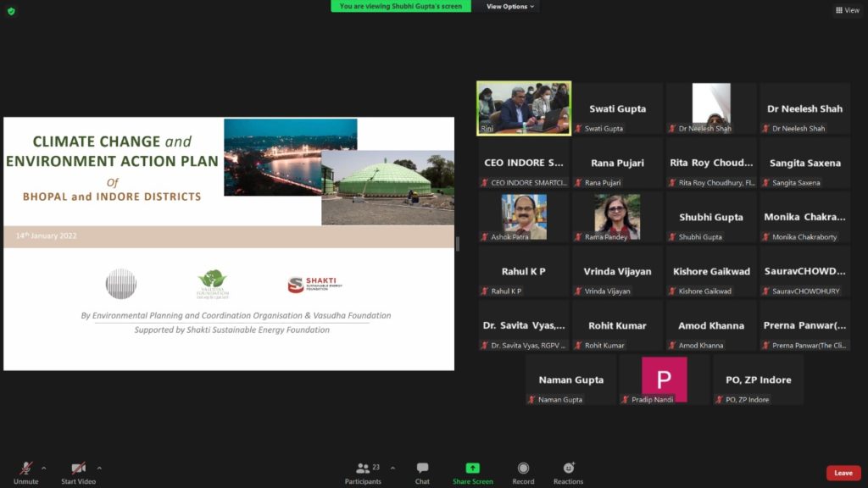
Task: Expand the arrow next to Participants
Action: pos(392,468)
